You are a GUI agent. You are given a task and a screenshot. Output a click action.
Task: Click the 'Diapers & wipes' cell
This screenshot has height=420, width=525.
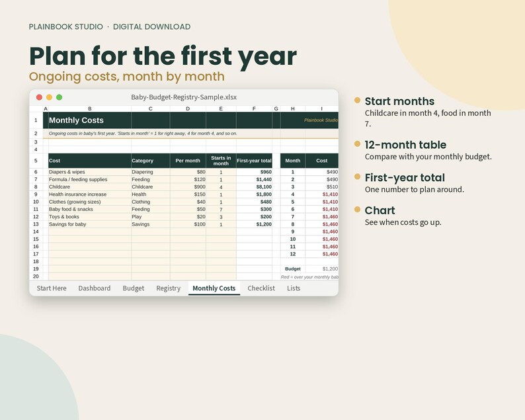[x=90, y=172]
